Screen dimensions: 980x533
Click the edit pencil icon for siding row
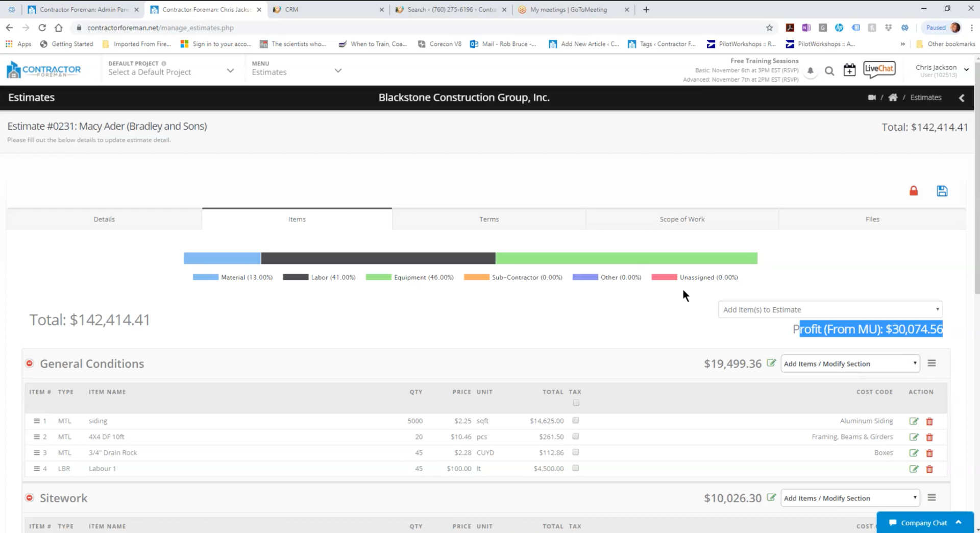pos(914,421)
